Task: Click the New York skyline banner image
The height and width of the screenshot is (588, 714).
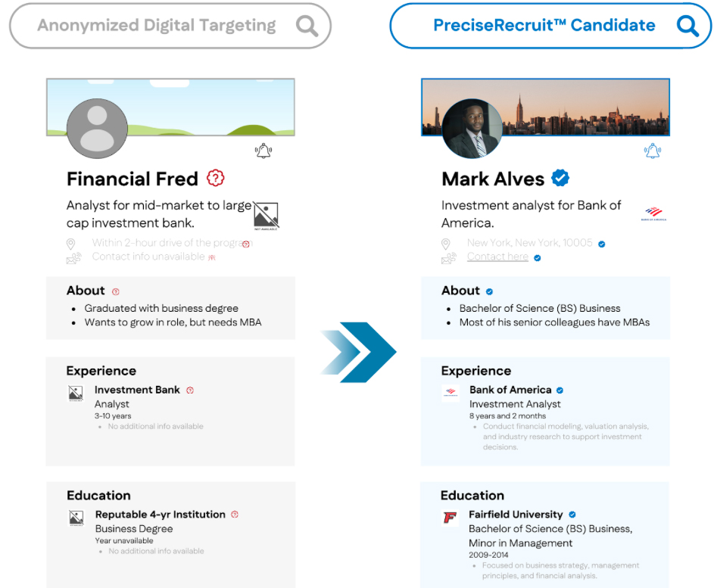Action: (x=545, y=107)
